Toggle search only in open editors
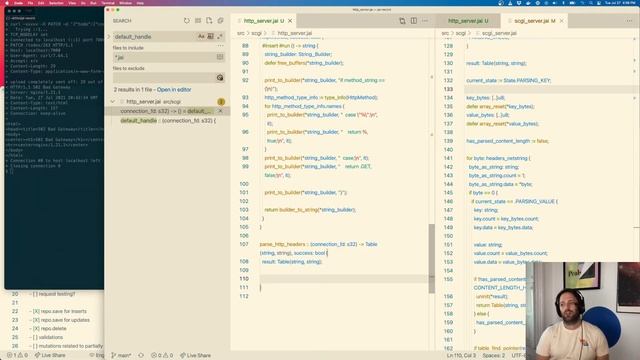Screen dimensions: 640x360 click(x=220, y=57)
